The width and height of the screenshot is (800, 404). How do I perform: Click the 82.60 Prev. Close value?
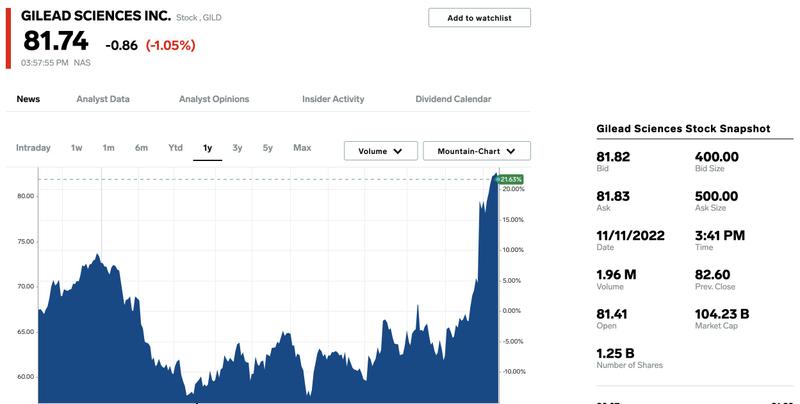click(712, 275)
